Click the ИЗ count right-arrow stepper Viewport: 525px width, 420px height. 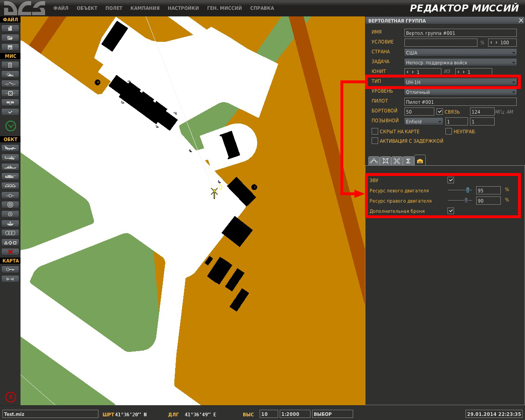coord(464,72)
